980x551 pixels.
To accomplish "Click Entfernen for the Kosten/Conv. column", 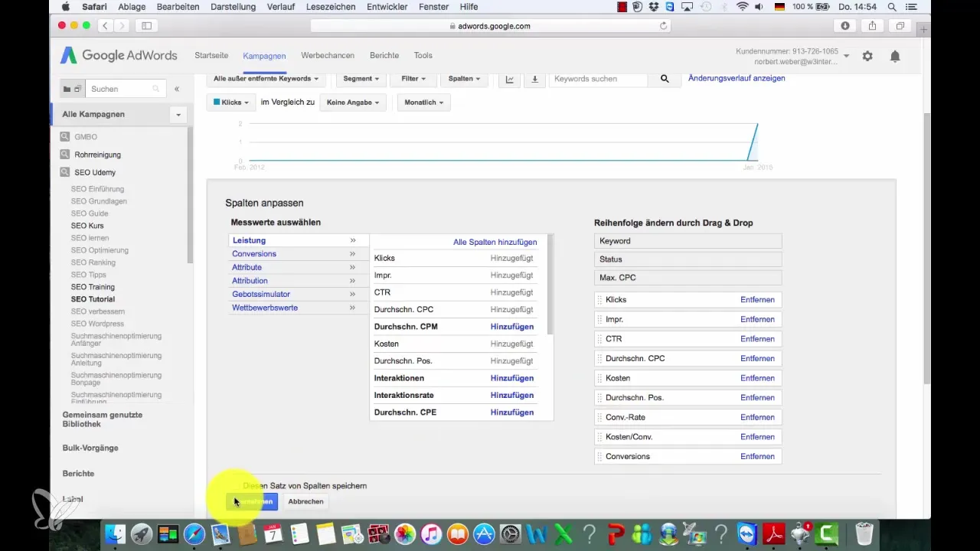I will coord(757,437).
